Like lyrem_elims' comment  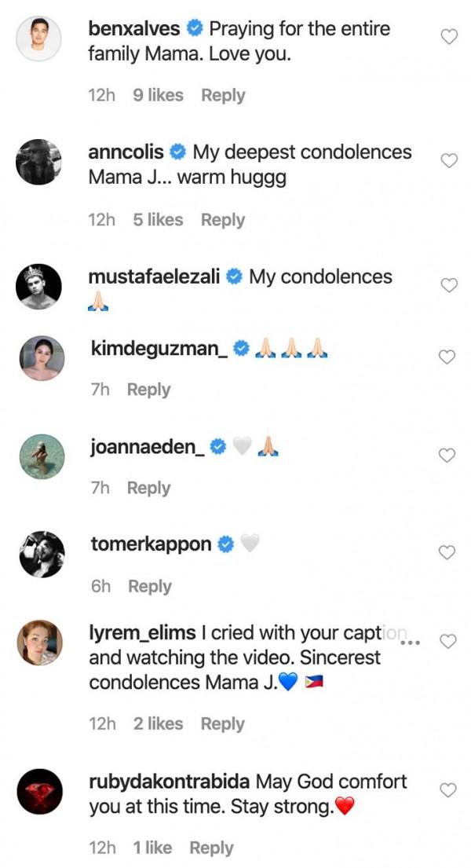coord(447,642)
